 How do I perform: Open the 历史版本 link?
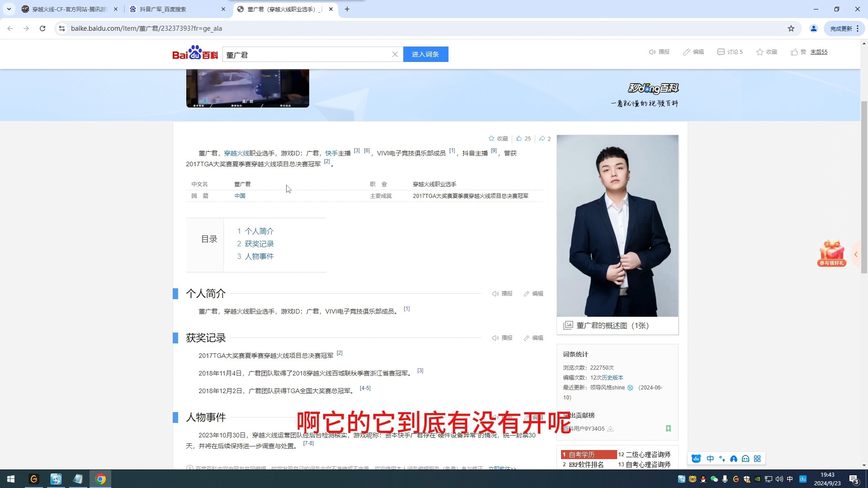coord(613,378)
